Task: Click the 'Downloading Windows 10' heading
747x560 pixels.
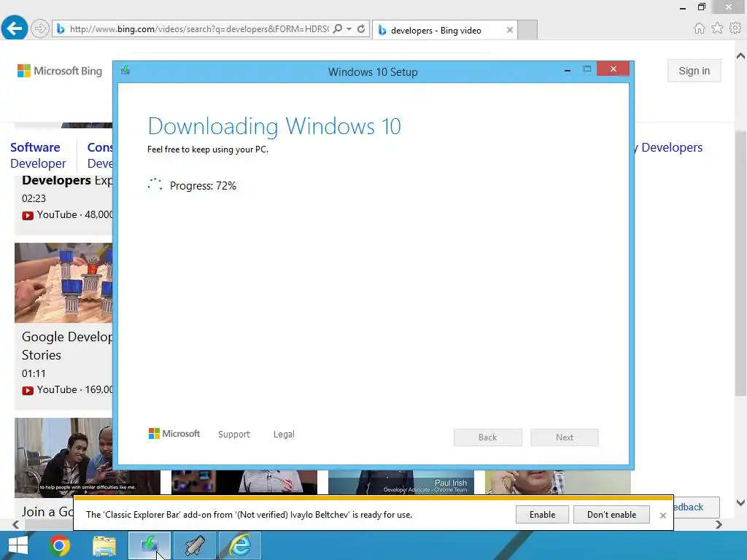Action: (x=274, y=126)
